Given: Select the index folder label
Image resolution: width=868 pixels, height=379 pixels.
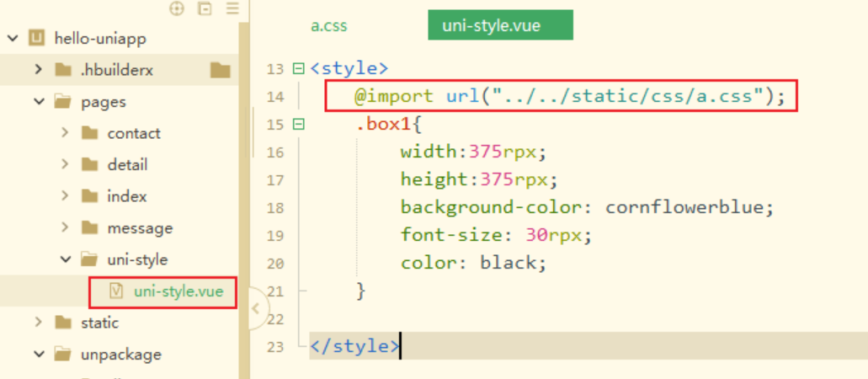Looking at the screenshot, I should [127, 197].
